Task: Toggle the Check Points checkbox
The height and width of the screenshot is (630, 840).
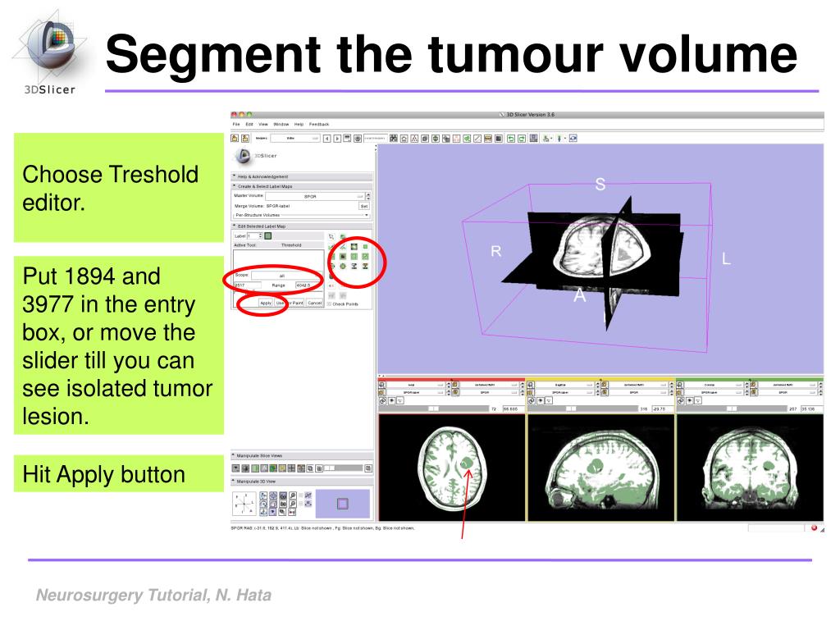Action: pos(329,304)
